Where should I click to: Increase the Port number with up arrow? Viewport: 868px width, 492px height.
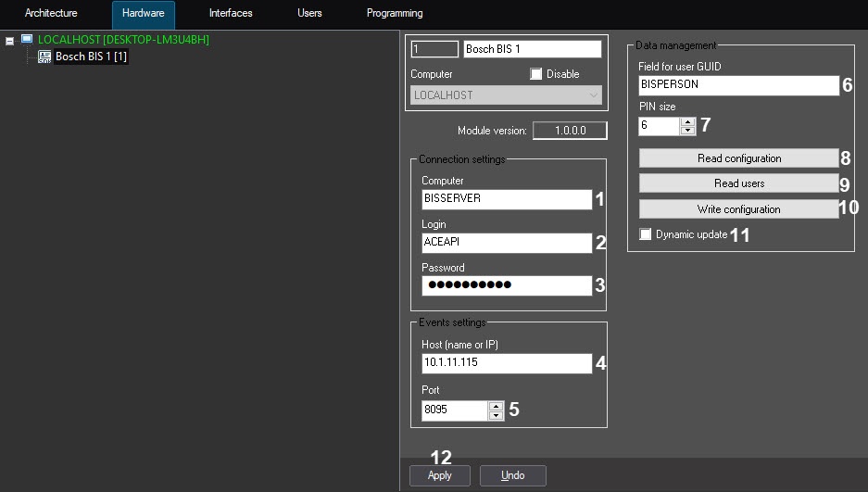click(x=496, y=405)
